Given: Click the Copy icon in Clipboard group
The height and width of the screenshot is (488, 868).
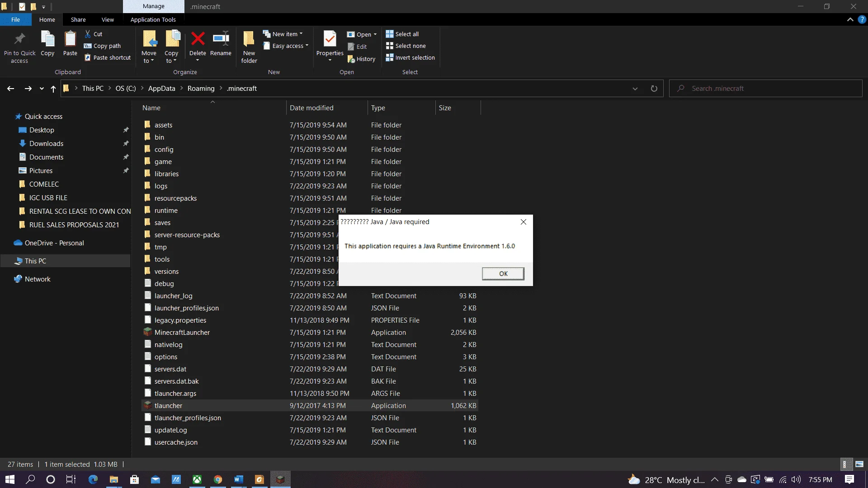Looking at the screenshot, I should [x=47, y=39].
